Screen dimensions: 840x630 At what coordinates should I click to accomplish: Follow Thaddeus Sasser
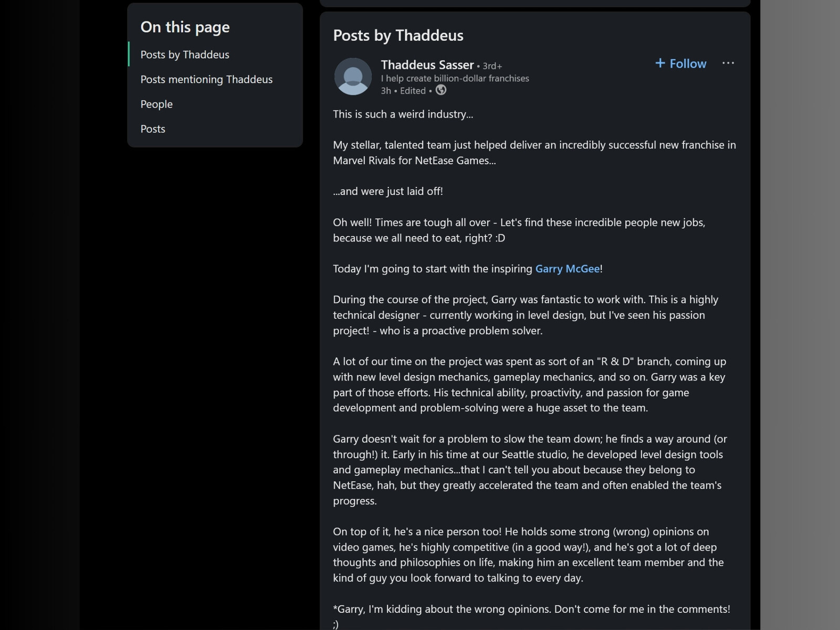click(681, 64)
